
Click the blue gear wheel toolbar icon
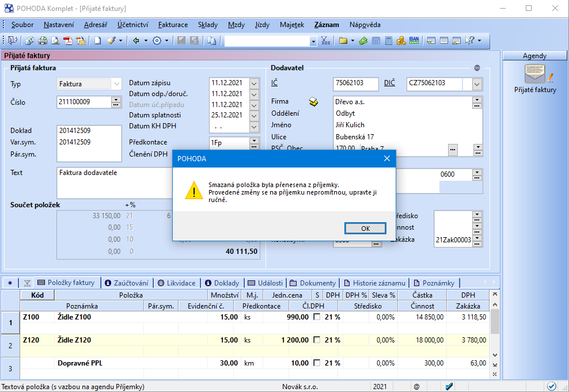click(x=157, y=41)
